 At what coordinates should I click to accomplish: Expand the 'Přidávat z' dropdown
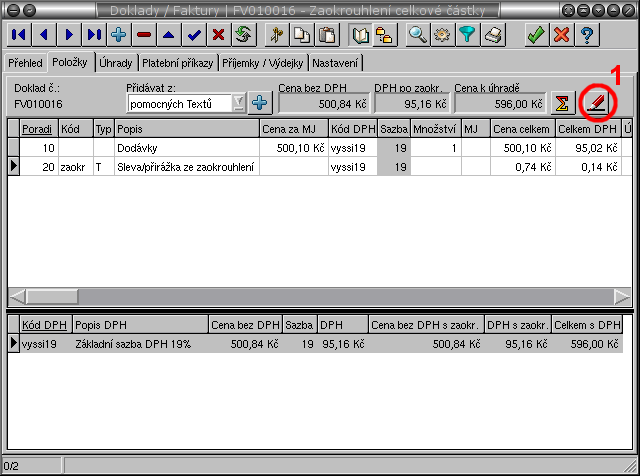238,103
